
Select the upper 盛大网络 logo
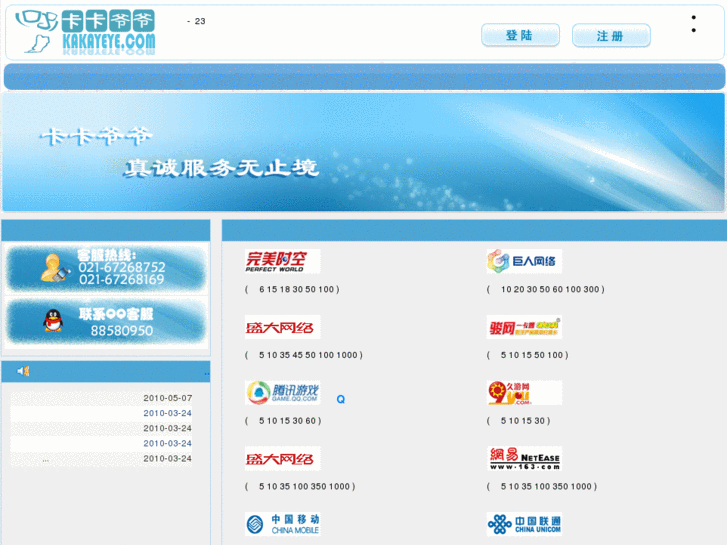(x=282, y=327)
